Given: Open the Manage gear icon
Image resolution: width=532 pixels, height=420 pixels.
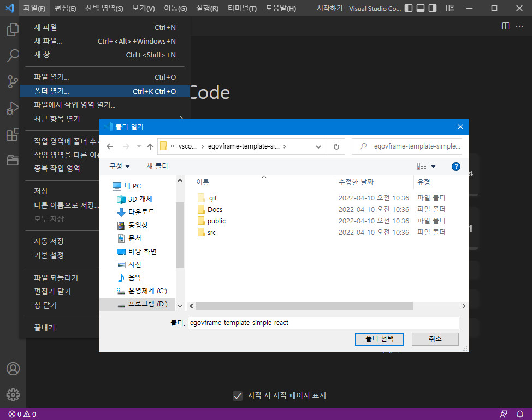Looking at the screenshot, I should point(13,394).
